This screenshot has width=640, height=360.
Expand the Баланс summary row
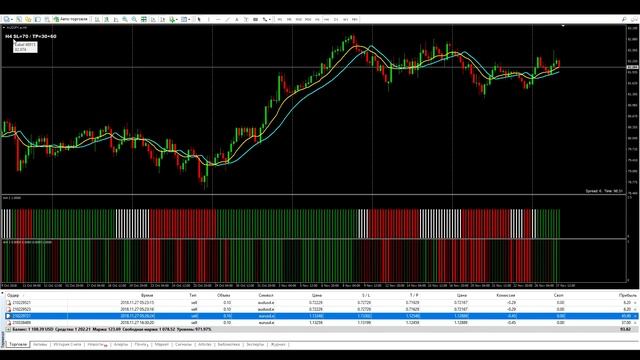(x=8, y=329)
